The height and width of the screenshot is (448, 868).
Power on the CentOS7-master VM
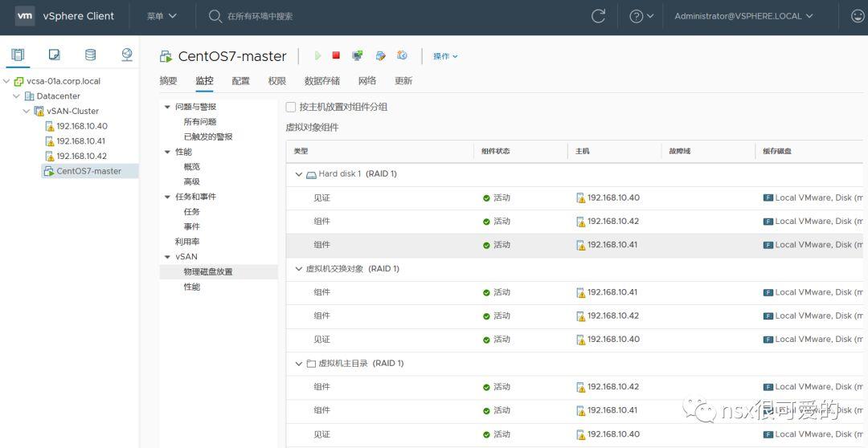tap(317, 55)
